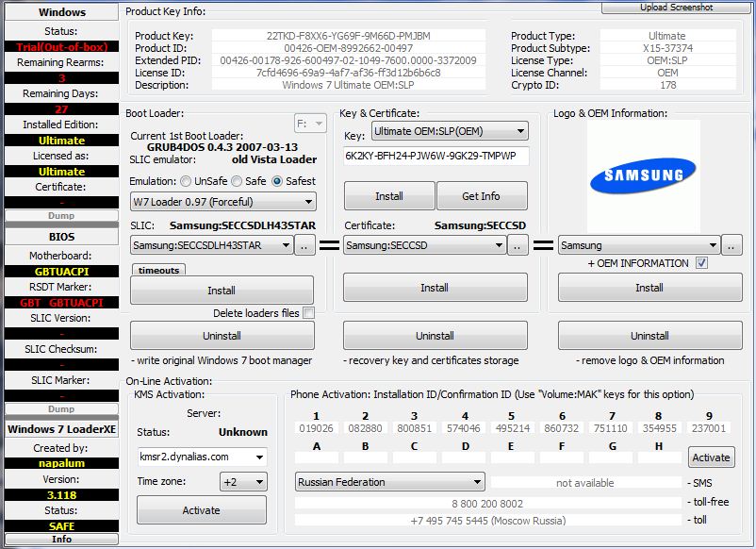Click the Get Info button

(x=481, y=196)
